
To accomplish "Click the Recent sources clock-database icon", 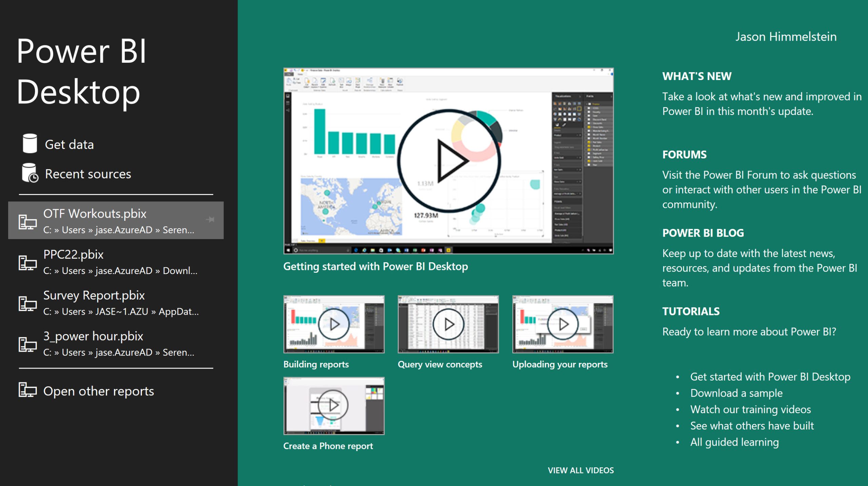I will click(30, 173).
